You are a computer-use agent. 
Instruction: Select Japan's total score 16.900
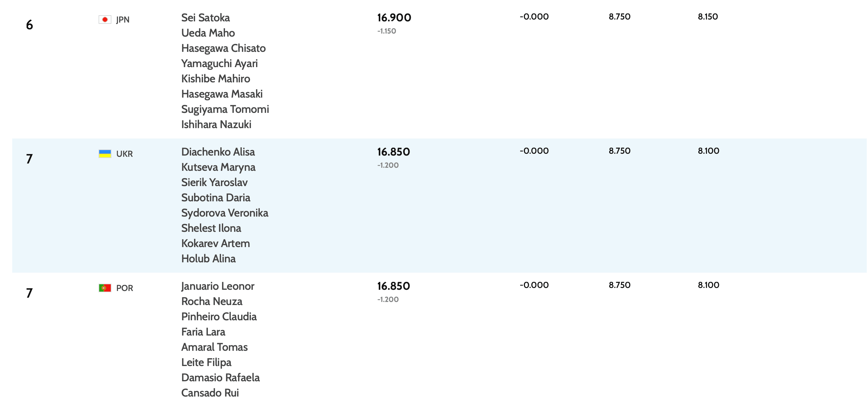tap(394, 17)
